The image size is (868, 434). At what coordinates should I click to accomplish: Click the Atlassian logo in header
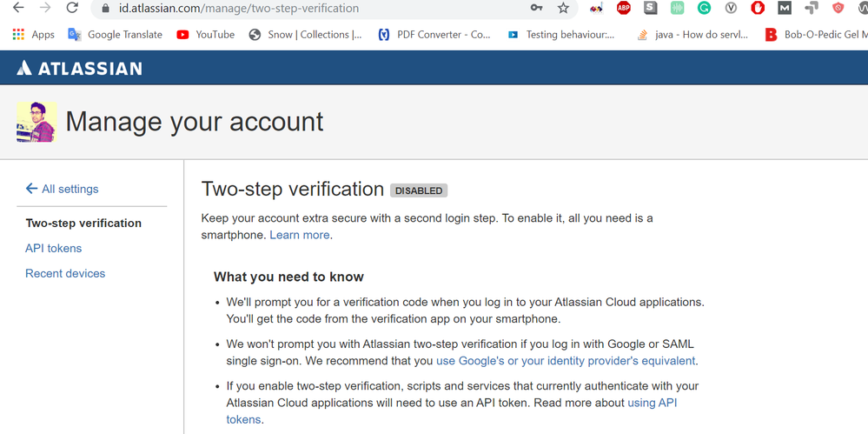79,68
